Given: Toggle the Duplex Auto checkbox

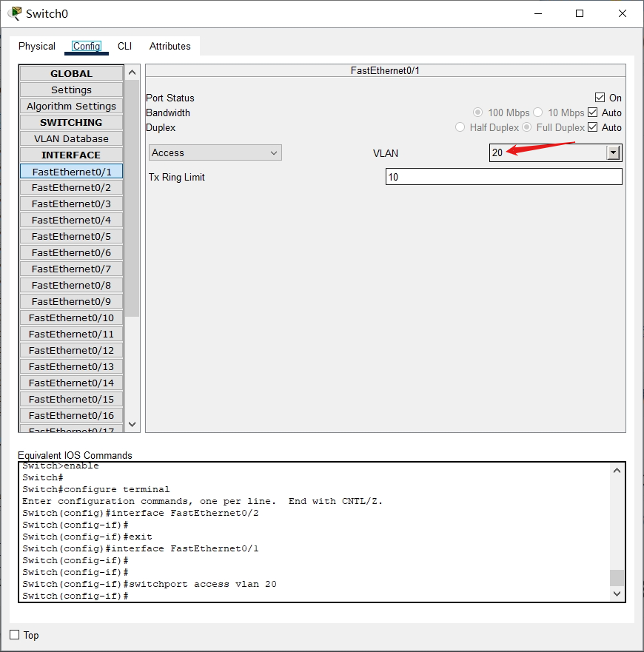Looking at the screenshot, I should pyautogui.click(x=592, y=127).
